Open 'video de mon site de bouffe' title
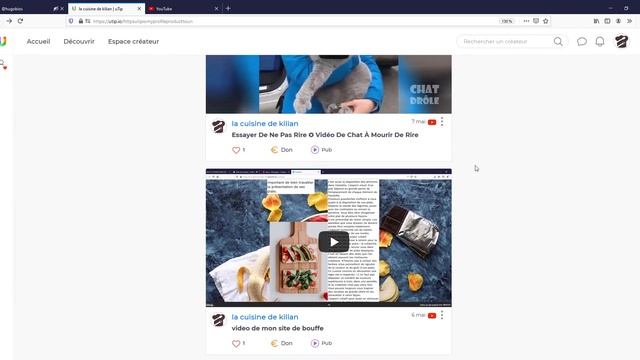 click(277, 328)
